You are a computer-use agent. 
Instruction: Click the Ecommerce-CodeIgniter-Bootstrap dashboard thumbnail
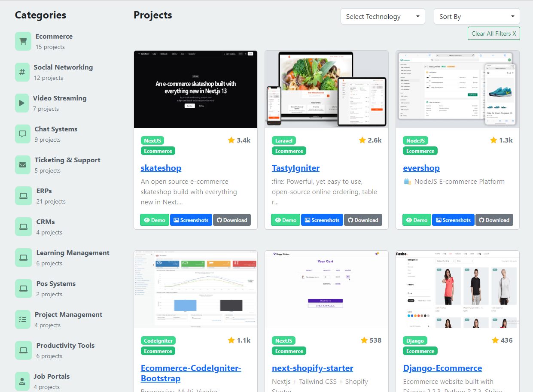[196, 289]
